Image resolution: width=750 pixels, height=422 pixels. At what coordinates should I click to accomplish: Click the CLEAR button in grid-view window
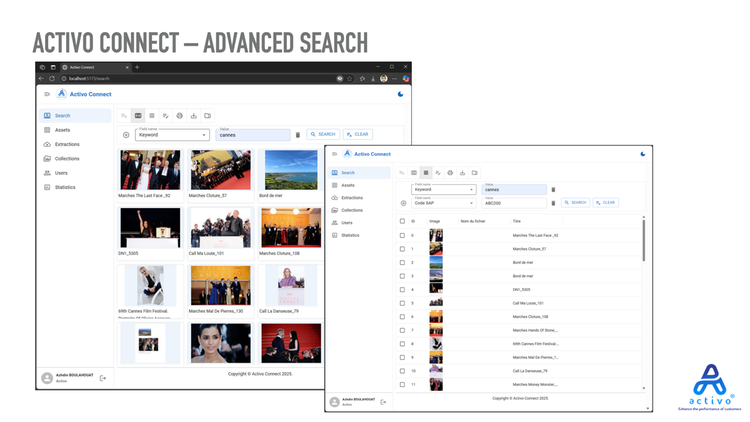click(358, 134)
